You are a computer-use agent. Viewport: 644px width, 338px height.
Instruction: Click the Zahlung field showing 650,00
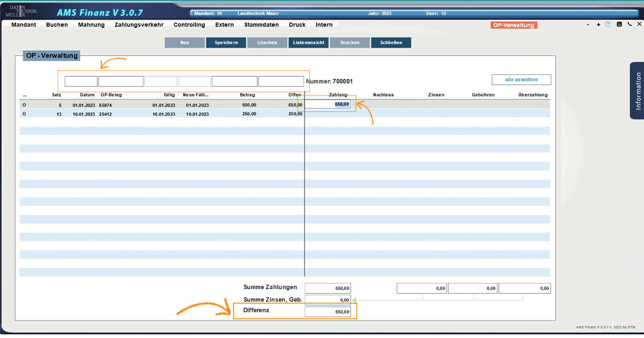pyautogui.click(x=328, y=104)
